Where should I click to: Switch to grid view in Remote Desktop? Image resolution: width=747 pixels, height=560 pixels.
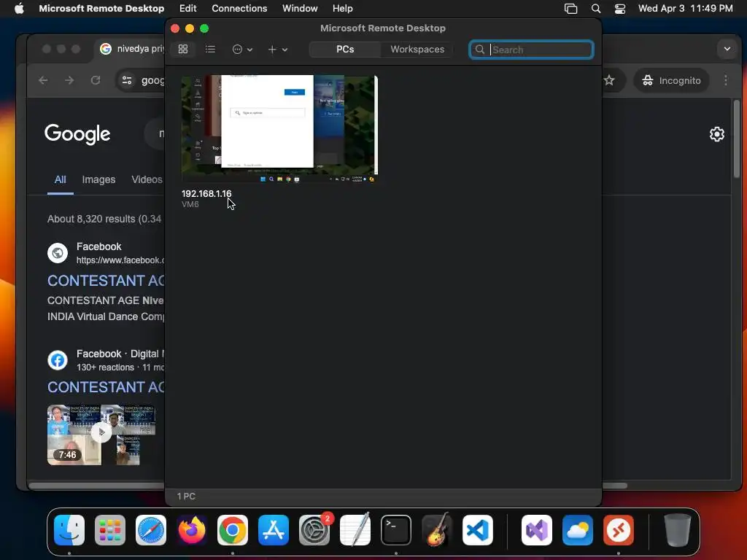pos(183,49)
